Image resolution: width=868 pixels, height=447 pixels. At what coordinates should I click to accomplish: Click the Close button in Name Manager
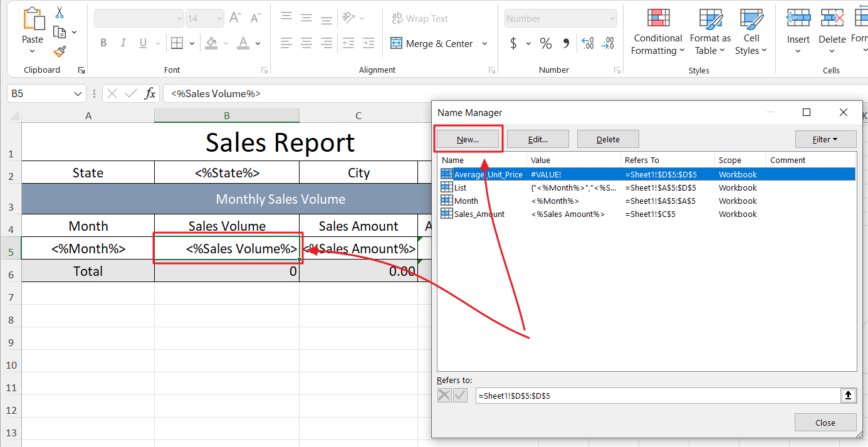pyautogui.click(x=825, y=423)
